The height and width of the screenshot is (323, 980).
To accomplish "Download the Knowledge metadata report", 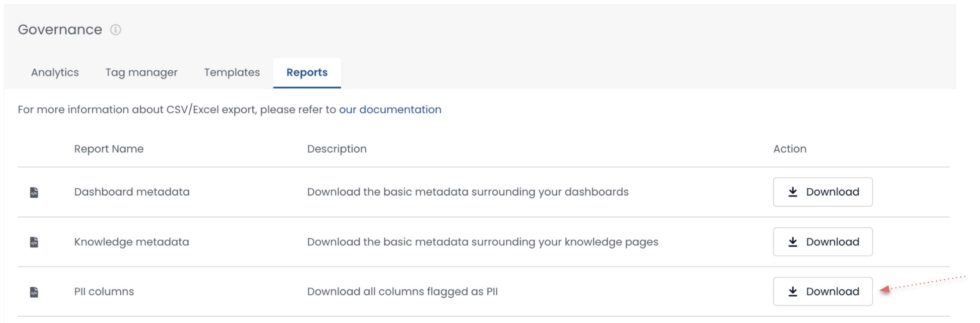I will click(x=822, y=242).
